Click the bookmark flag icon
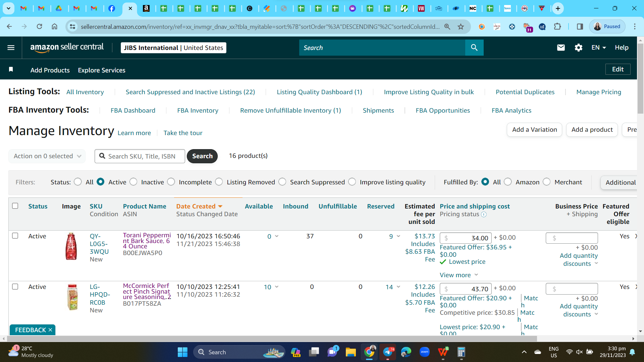This screenshot has height=362, width=644. (11, 69)
